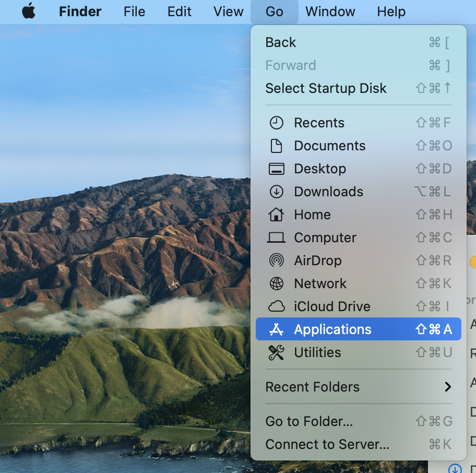Viewport: 476px width, 473px height.
Task: Click the Applications icon in Go menu
Action: coord(276,329)
